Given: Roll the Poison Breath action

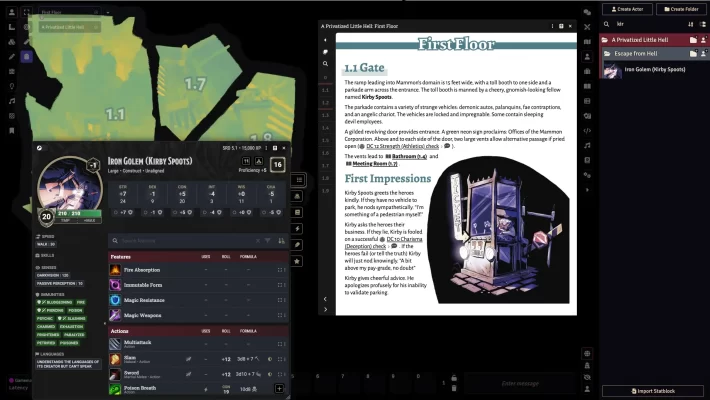Looking at the screenshot, I should (117, 388).
